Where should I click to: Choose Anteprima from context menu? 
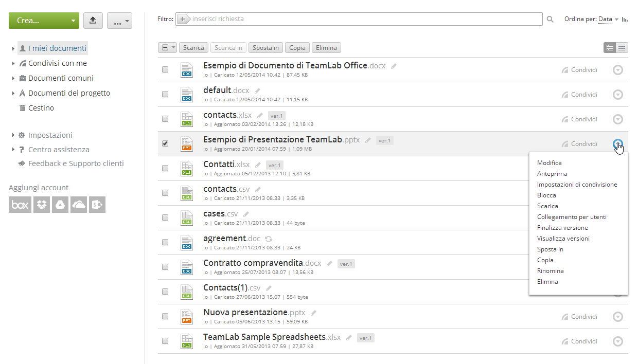click(x=552, y=173)
